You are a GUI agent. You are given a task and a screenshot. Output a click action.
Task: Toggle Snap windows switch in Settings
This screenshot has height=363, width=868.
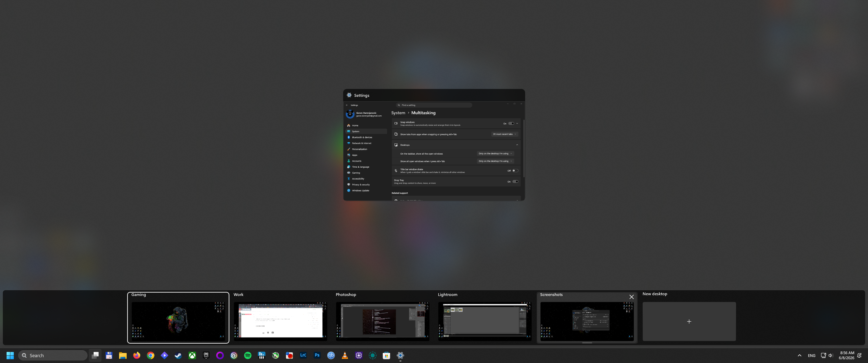click(x=511, y=124)
